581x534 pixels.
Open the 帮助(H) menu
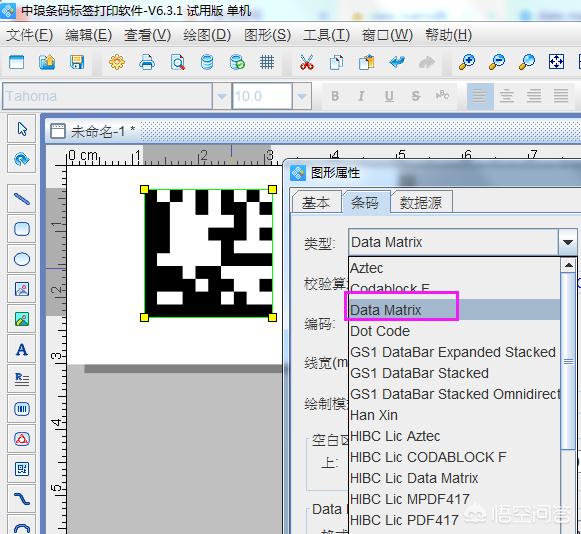click(448, 35)
